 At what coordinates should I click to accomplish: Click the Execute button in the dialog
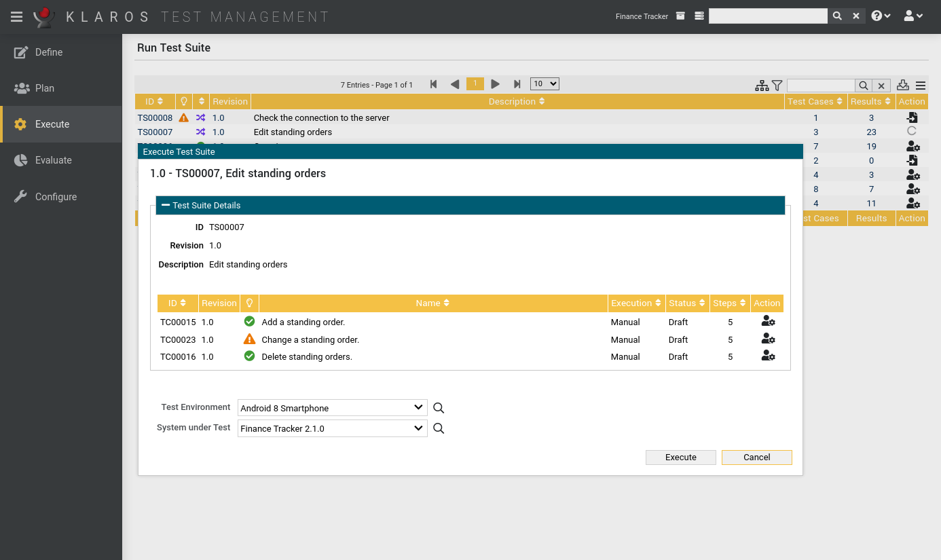tap(680, 457)
